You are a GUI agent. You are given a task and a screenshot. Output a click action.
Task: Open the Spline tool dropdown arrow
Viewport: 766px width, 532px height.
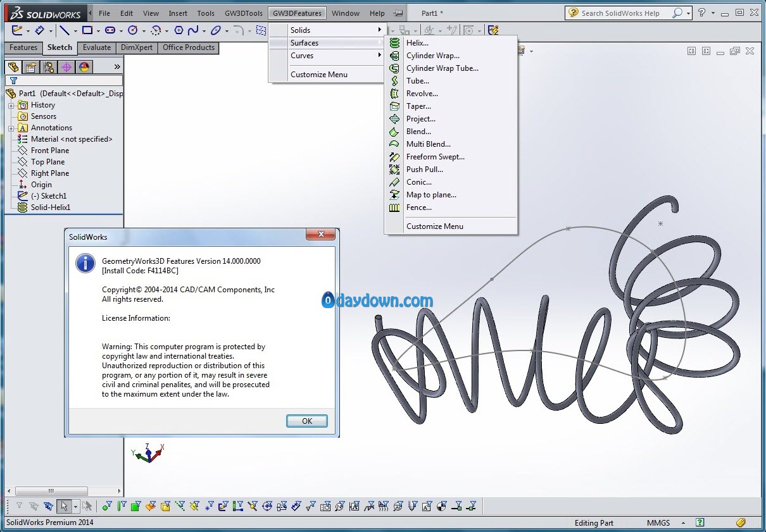point(204,30)
